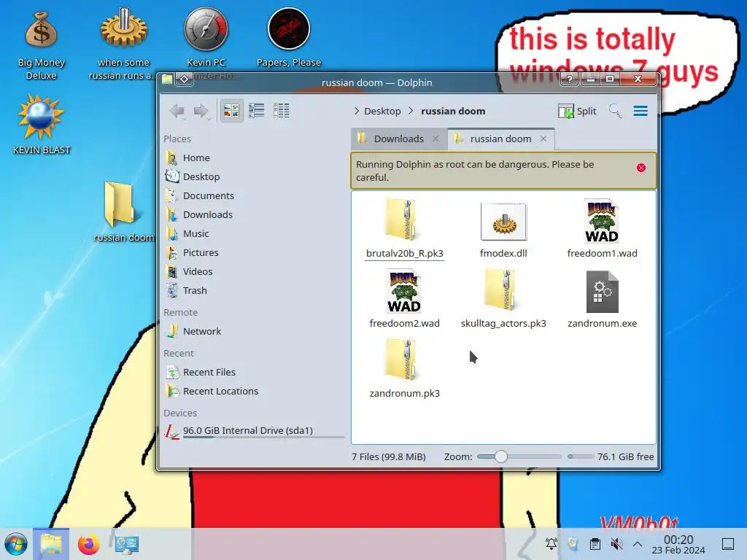
Task: Expand hidden system tray icons arrow
Action: (638, 543)
